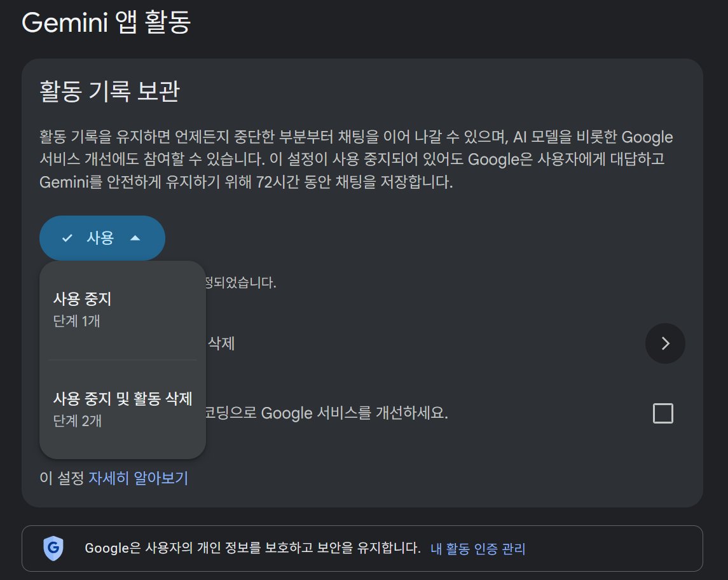This screenshot has height=580, width=728.
Task: Open the 사용 dropdown button
Action: coord(102,238)
